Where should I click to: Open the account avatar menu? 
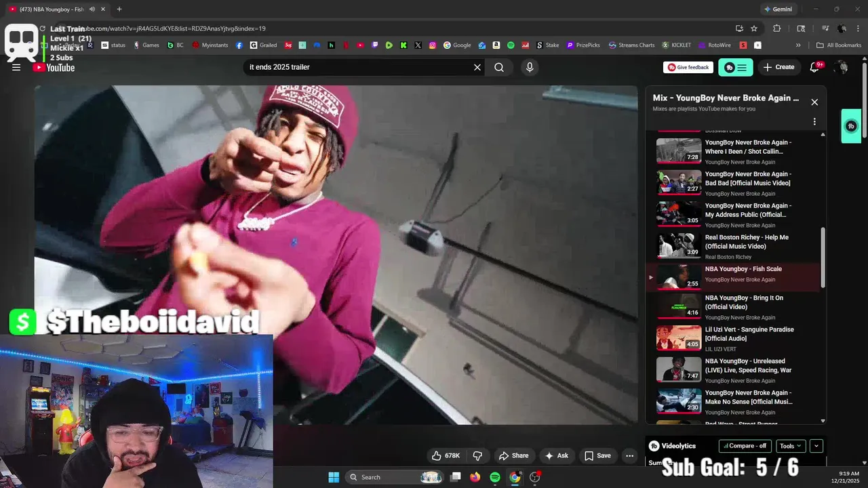(x=842, y=67)
